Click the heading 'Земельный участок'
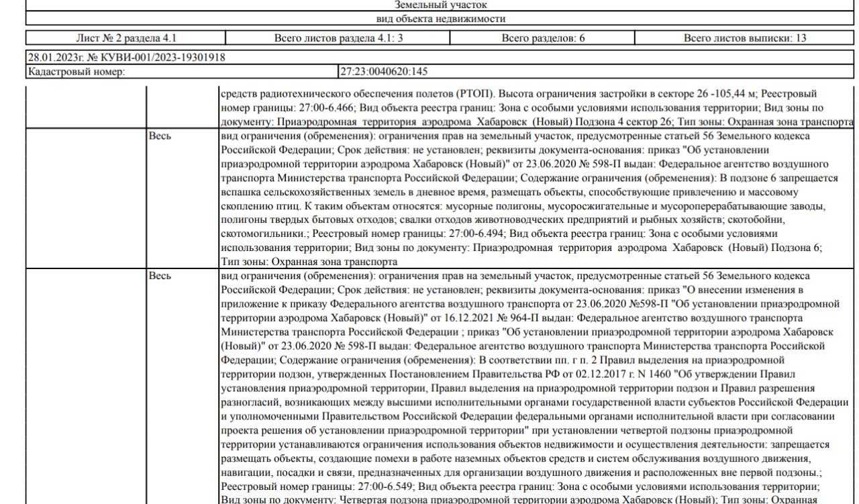The height and width of the screenshot is (504, 859). tap(441, 5)
